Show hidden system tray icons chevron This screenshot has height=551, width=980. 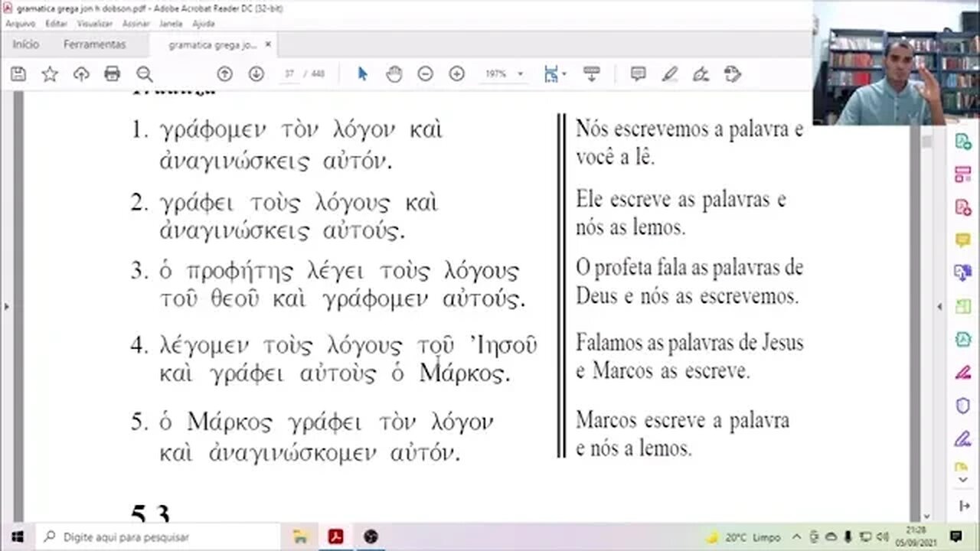pos(796,537)
